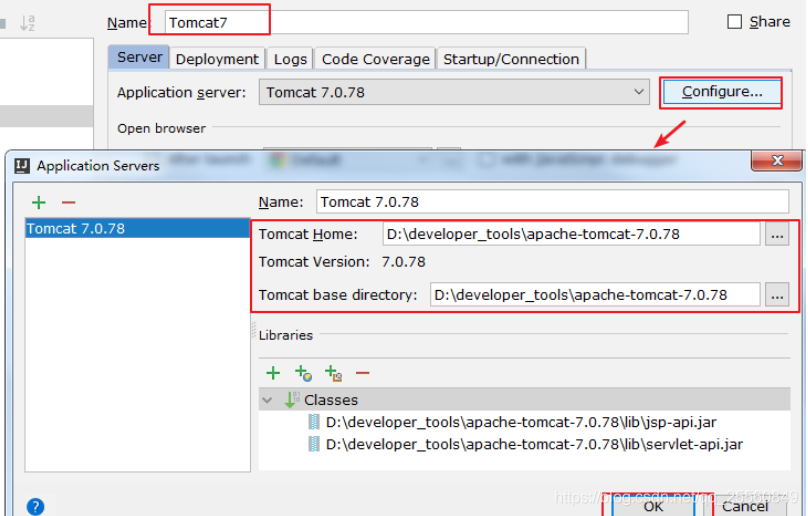Click the Configure... button
This screenshot has width=808, height=516.
coord(721,92)
